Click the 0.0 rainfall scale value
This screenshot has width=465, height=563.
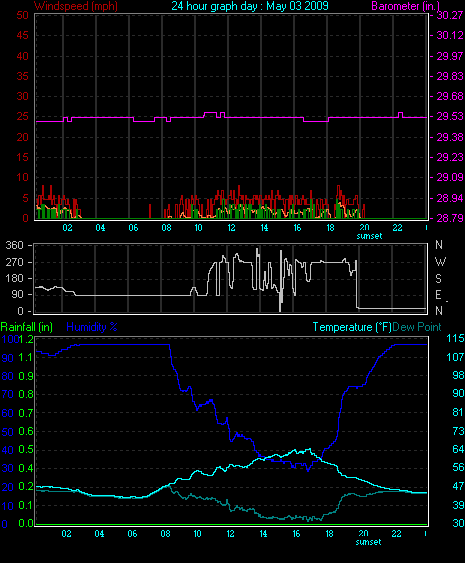pyautogui.click(x=26, y=524)
